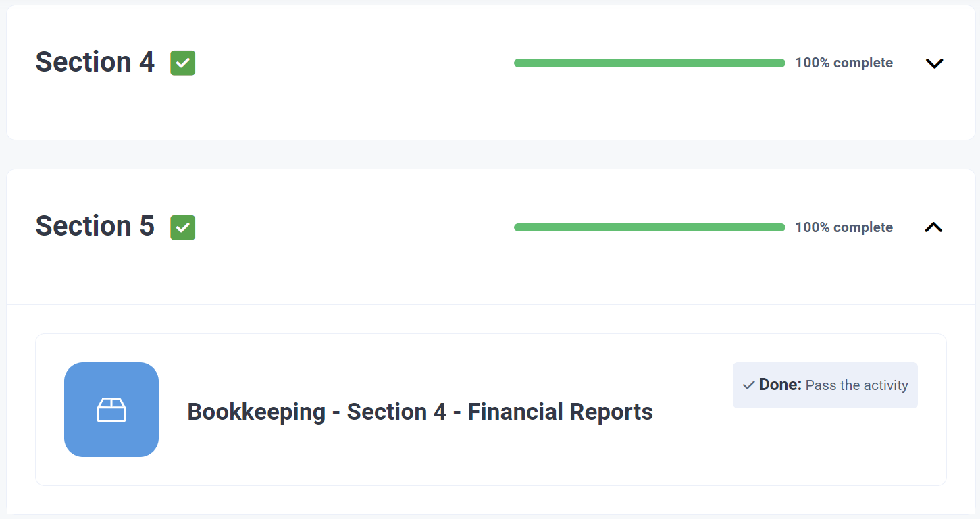Toggle the Done completion badge on the activity
The height and width of the screenshot is (519, 980).
click(x=825, y=385)
